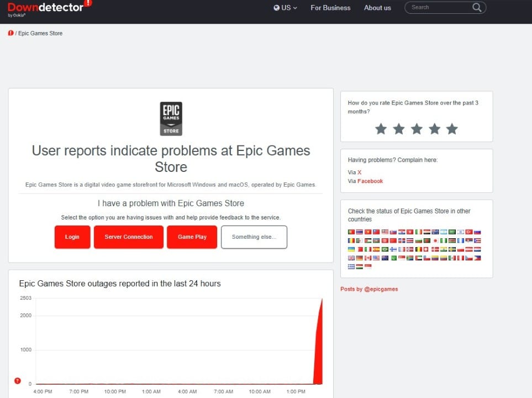
Task: Click the red home icon in breadcrumb
Action: (x=11, y=33)
